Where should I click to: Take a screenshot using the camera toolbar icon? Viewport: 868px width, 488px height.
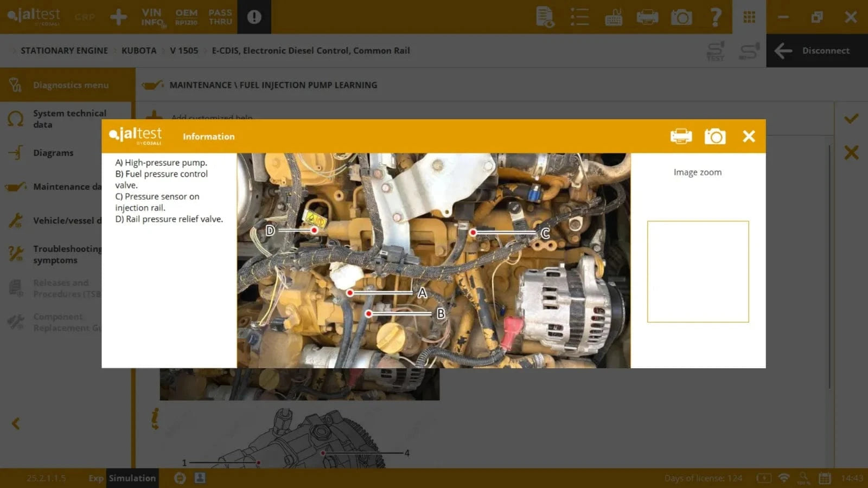682,16
